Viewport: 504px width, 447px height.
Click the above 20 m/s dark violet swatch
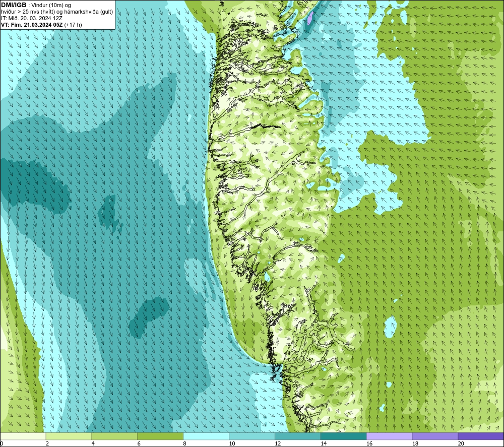(481, 436)
